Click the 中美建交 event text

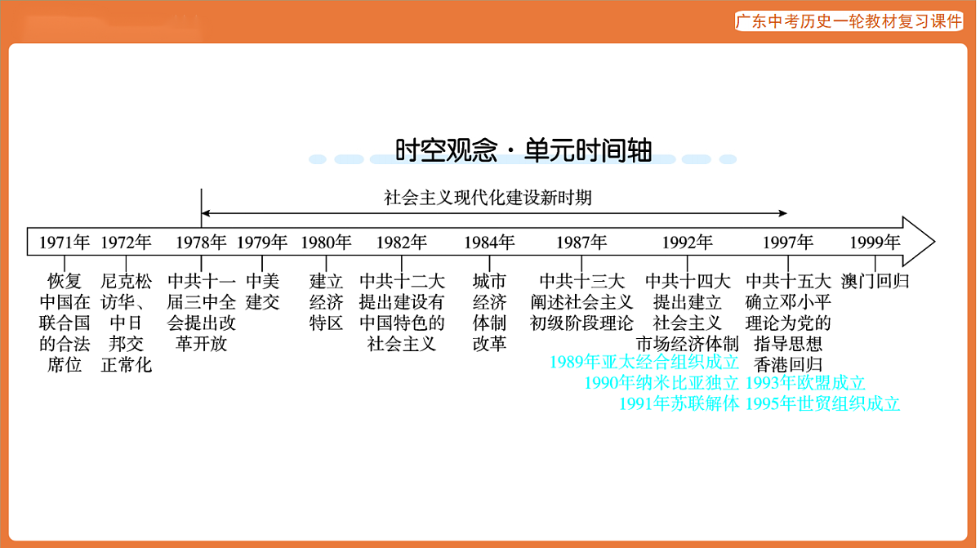pos(262,292)
